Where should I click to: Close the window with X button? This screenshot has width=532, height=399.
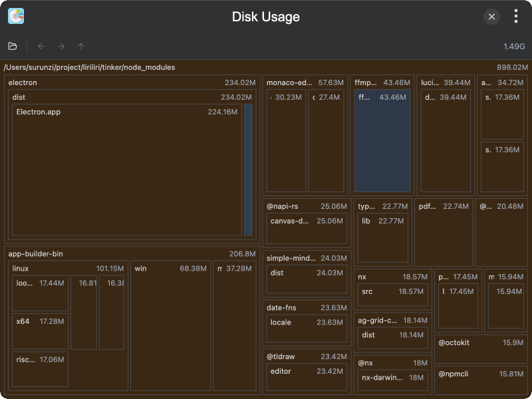point(491,17)
